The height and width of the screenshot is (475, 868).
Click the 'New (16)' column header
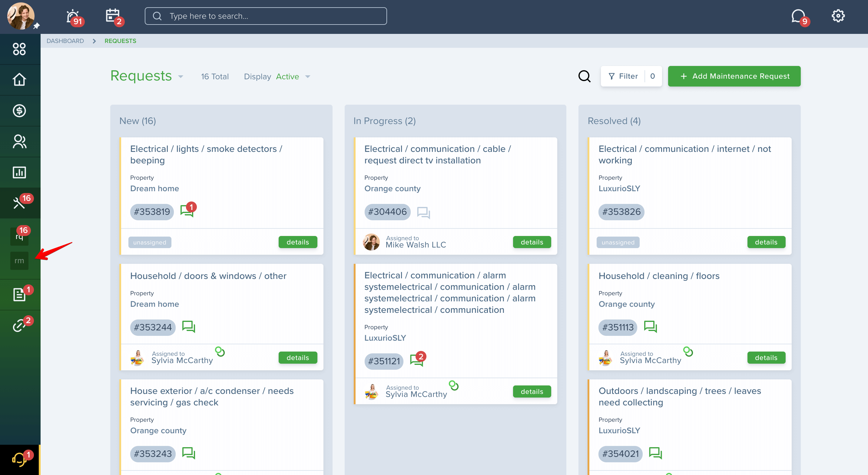tap(137, 121)
